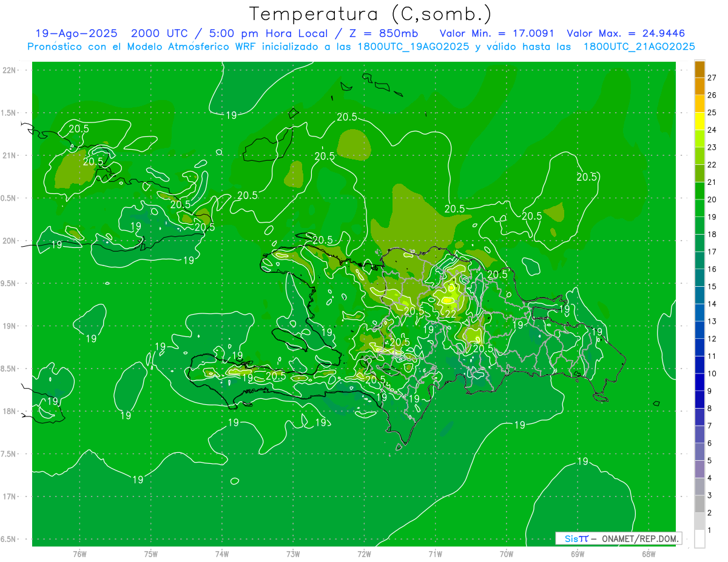This screenshot has height=562, width=728.
Task: Click the 'Temperatura (C,somb.)' title
Action: point(371,14)
